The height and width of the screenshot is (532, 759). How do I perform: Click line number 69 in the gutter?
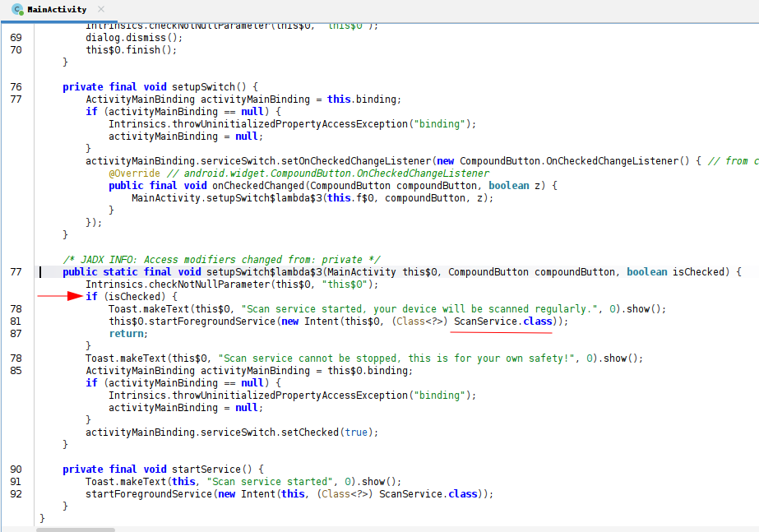[x=16, y=38]
